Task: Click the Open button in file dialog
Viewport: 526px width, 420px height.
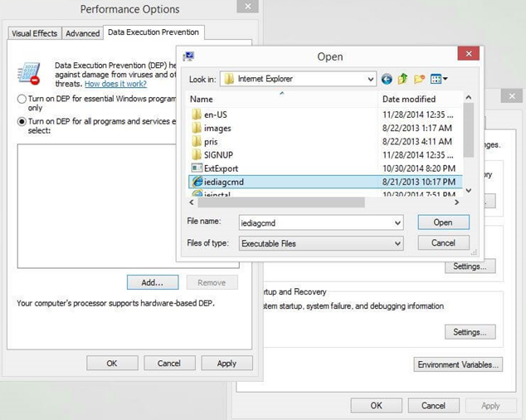Action: pyautogui.click(x=443, y=222)
